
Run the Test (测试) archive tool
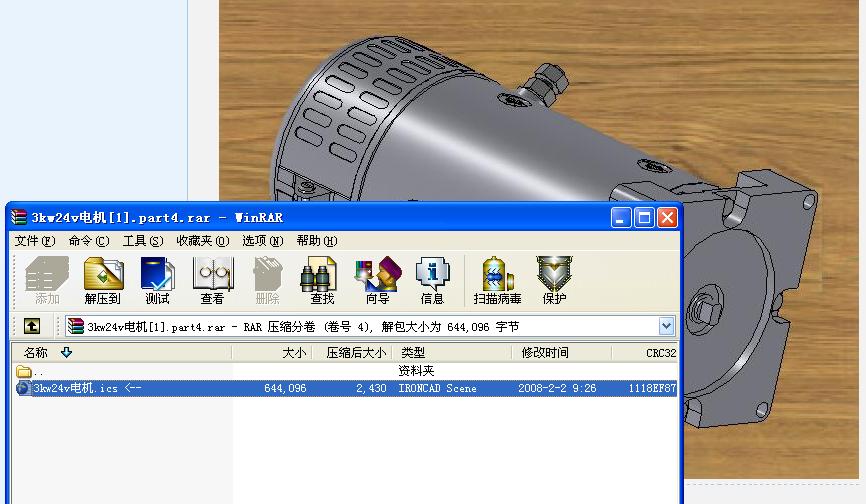click(157, 280)
